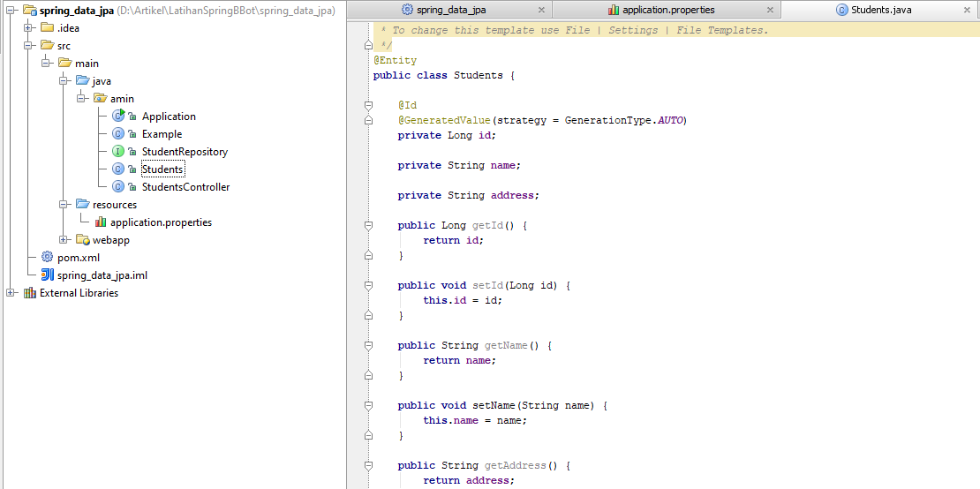
Task: Select the Students class in project tree
Action: (162, 169)
